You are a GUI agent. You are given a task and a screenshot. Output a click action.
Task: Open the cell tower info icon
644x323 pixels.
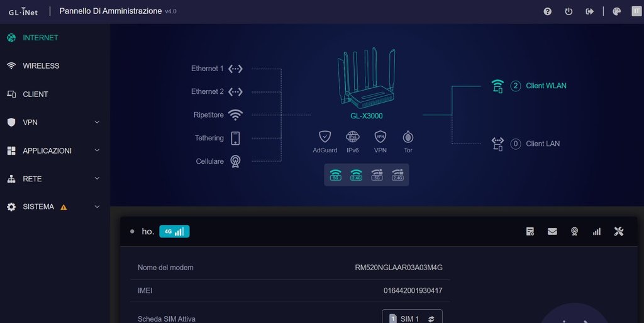click(575, 231)
